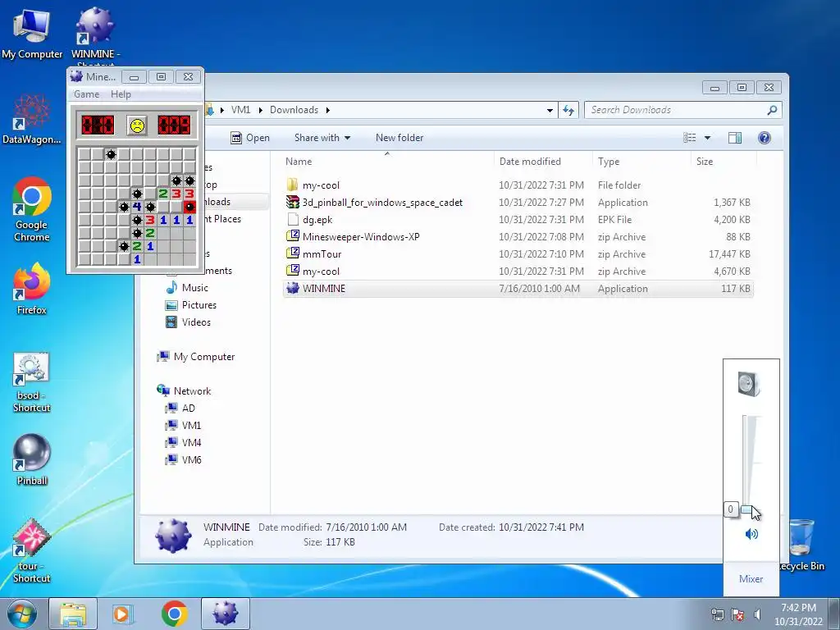Open Chrome from the taskbar
Screen dimensions: 840x630
coord(174,614)
